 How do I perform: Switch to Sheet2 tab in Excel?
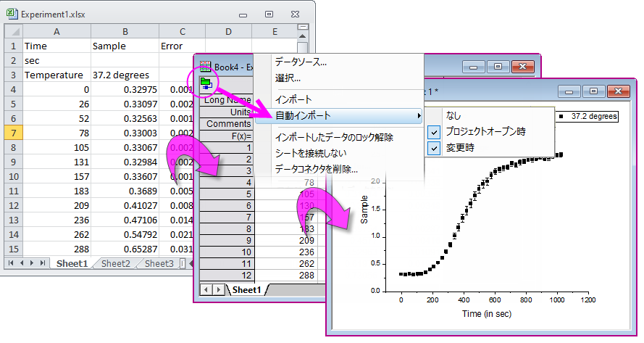[115, 264]
